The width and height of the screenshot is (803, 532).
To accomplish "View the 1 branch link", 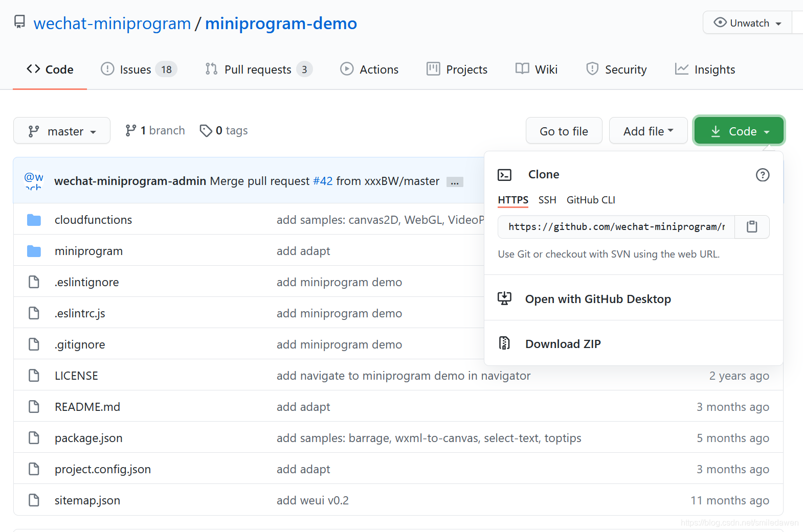I will tap(155, 131).
